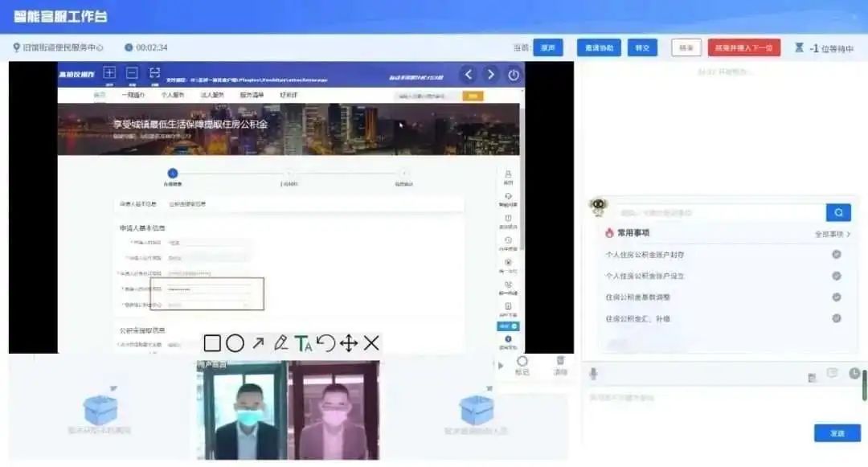
Task: Click the 常用事项 heading
Action: tap(633, 233)
